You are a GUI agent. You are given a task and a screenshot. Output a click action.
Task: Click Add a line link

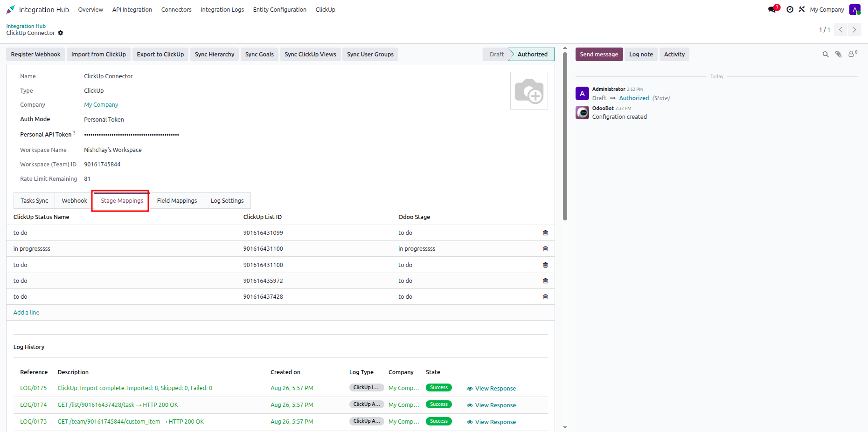click(x=26, y=313)
